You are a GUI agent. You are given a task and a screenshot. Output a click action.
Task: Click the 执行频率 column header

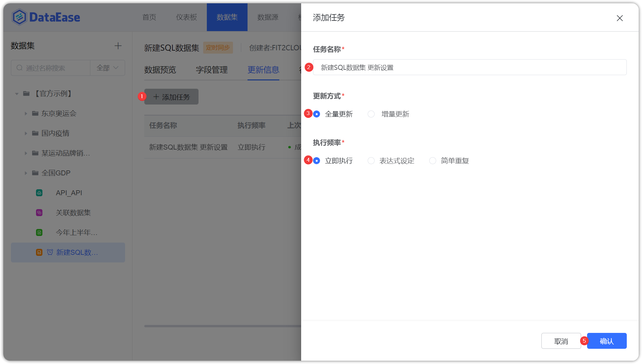(252, 125)
